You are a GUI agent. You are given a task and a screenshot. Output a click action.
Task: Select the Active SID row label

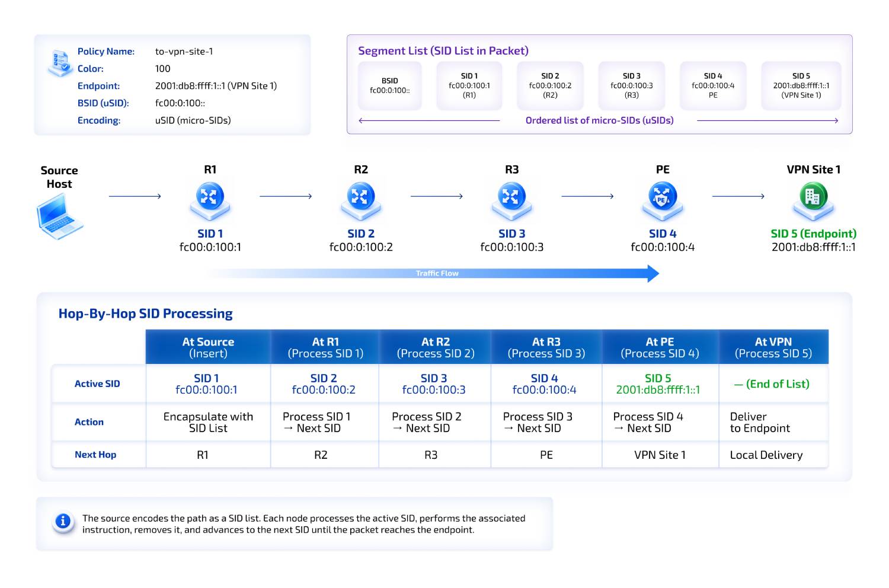click(97, 384)
